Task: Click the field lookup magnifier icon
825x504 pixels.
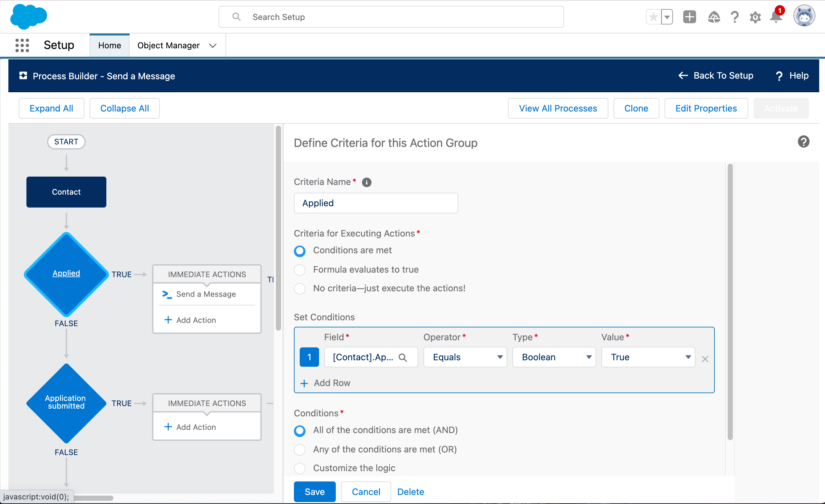Action: (403, 357)
